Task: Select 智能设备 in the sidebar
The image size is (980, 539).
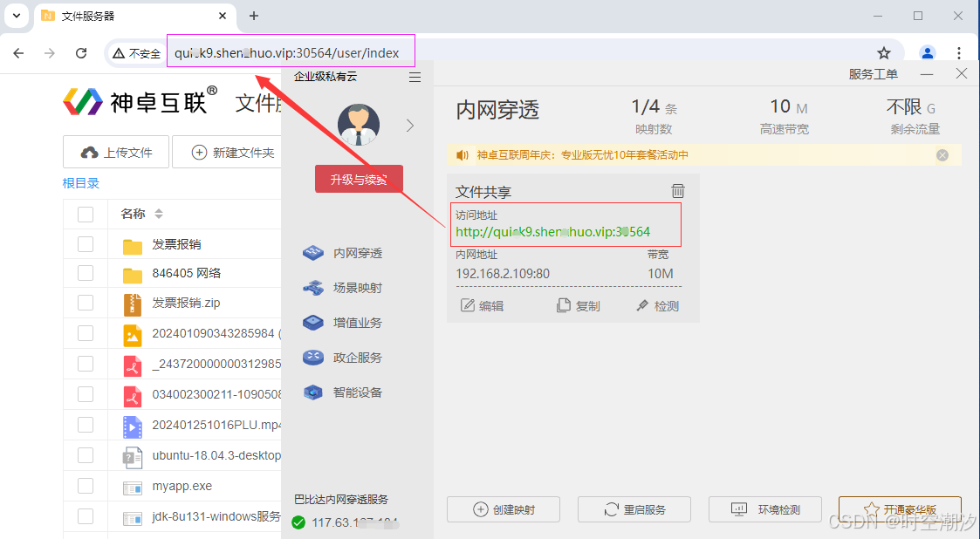Action: 342,392
